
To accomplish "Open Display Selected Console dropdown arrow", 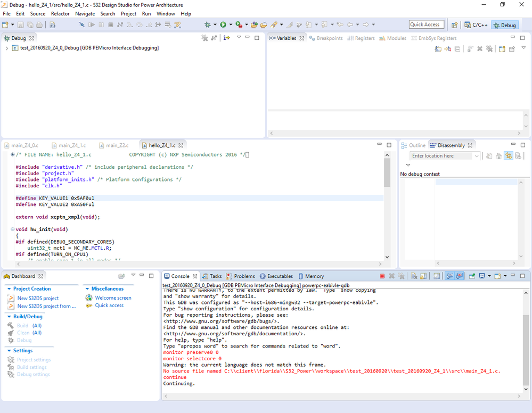I will 489,276.
